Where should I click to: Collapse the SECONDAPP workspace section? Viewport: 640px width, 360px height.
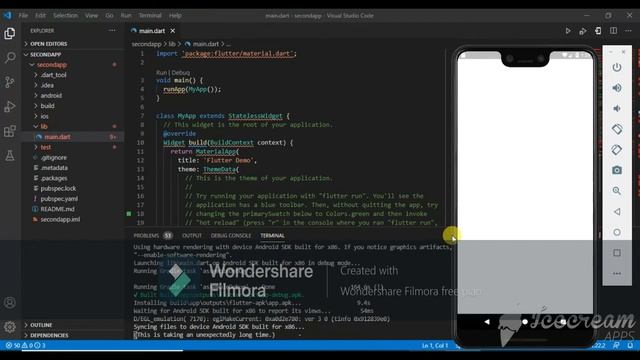pos(45,54)
